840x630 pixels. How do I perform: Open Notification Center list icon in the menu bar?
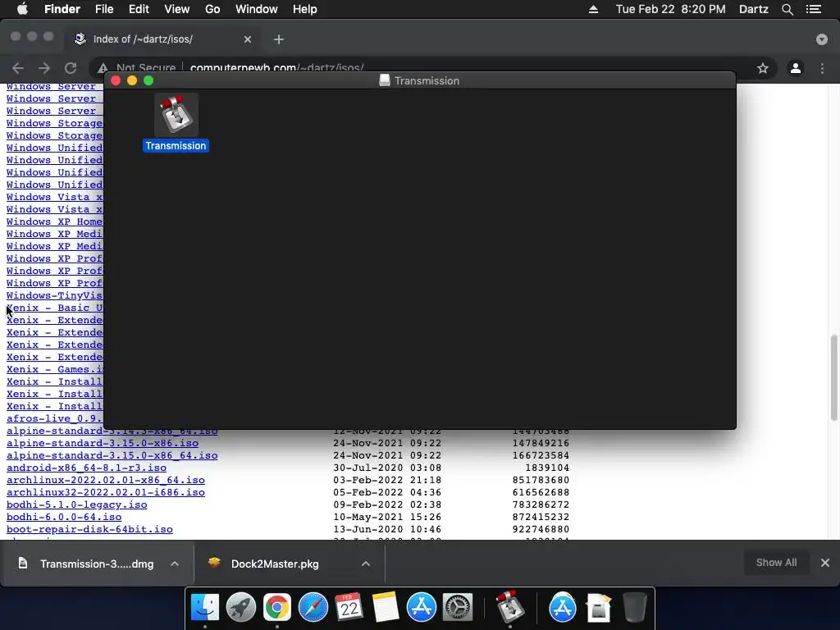coord(814,9)
